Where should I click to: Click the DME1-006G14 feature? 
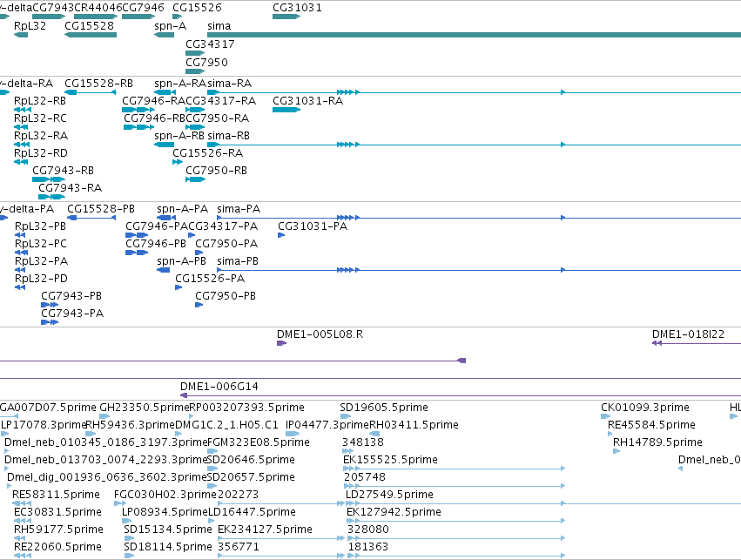click(x=461, y=395)
